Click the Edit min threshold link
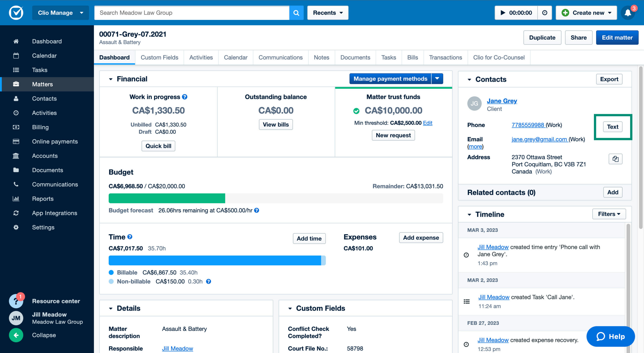Image resolution: width=644 pixels, height=353 pixels. click(x=428, y=123)
